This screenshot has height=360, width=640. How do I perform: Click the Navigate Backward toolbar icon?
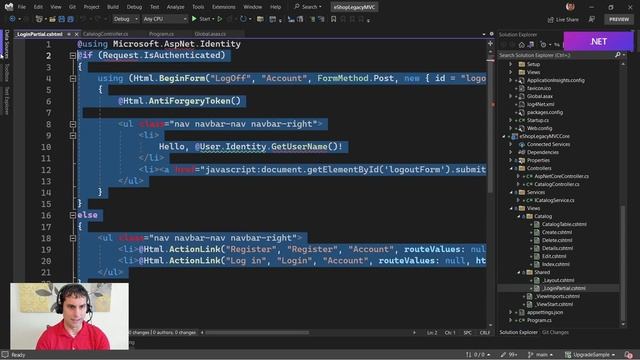[12, 19]
